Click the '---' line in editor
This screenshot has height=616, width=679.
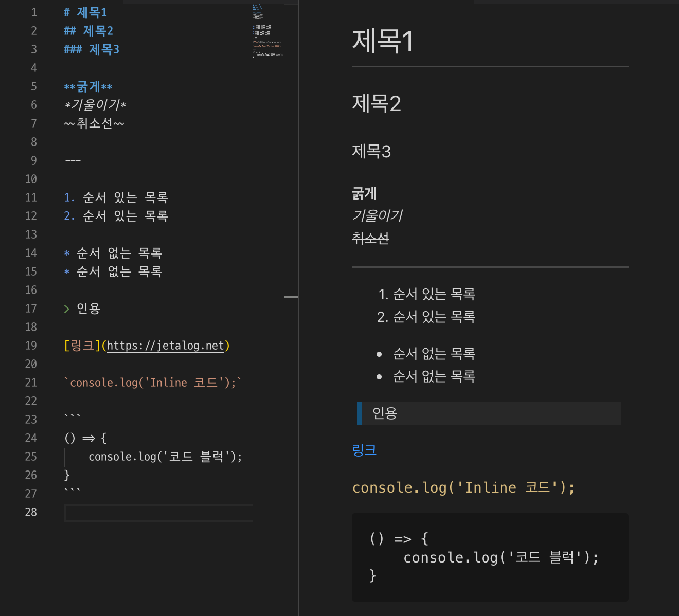coord(73,160)
